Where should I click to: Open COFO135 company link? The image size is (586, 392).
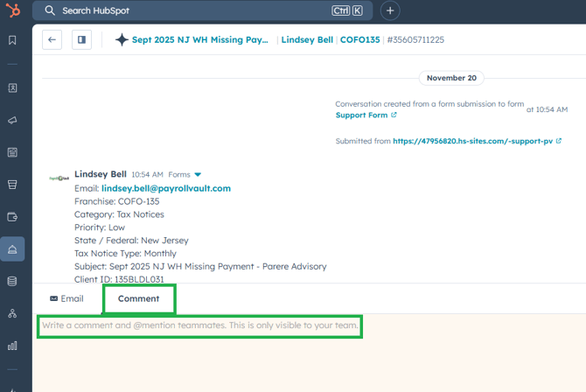point(359,39)
